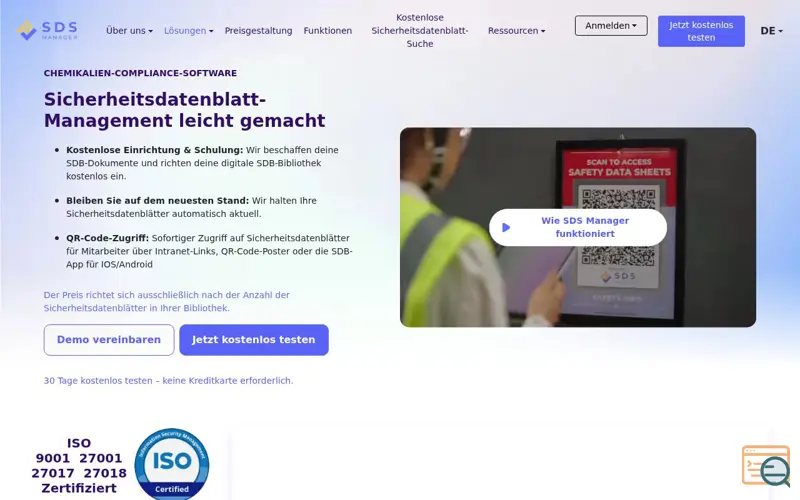
Task: Click the SDS Manager logo
Action: coord(47,30)
